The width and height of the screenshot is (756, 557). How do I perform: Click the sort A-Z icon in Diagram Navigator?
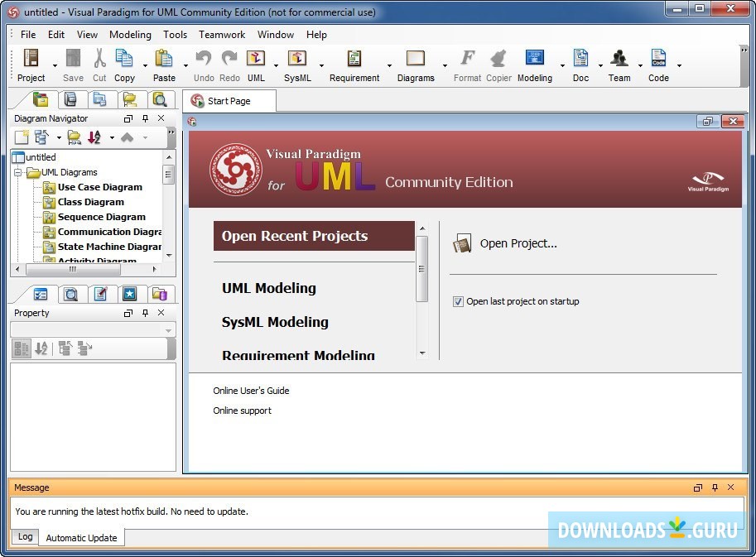pos(94,137)
